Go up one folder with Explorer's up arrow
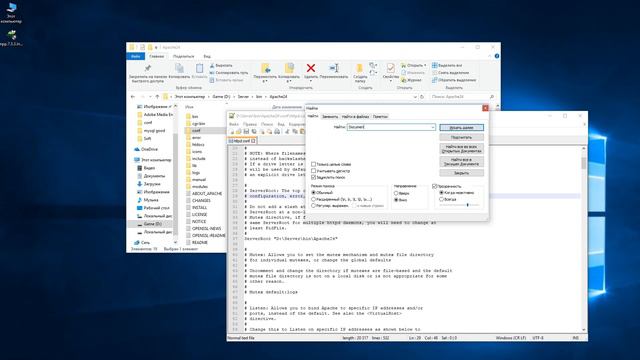The height and width of the screenshot is (360, 640). pos(157,97)
